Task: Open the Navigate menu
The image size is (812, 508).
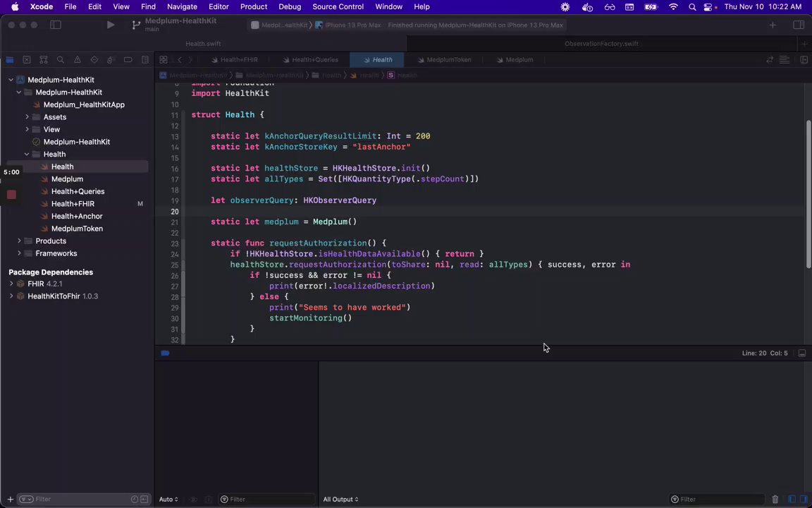Action: point(182,7)
